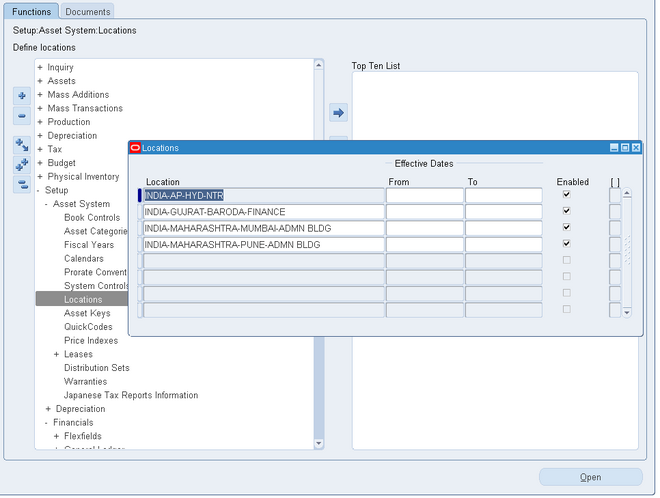Uncheck Enabled for MUMBAI-ADMN BLDG location
660x498 pixels.
pyautogui.click(x=567, y=227)
